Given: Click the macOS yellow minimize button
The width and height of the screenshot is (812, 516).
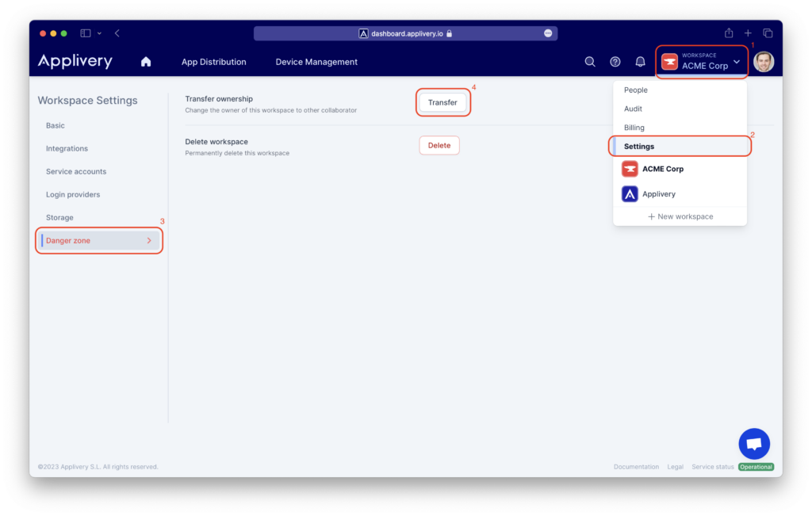Looking at the screenshot, I should [53, 33].
